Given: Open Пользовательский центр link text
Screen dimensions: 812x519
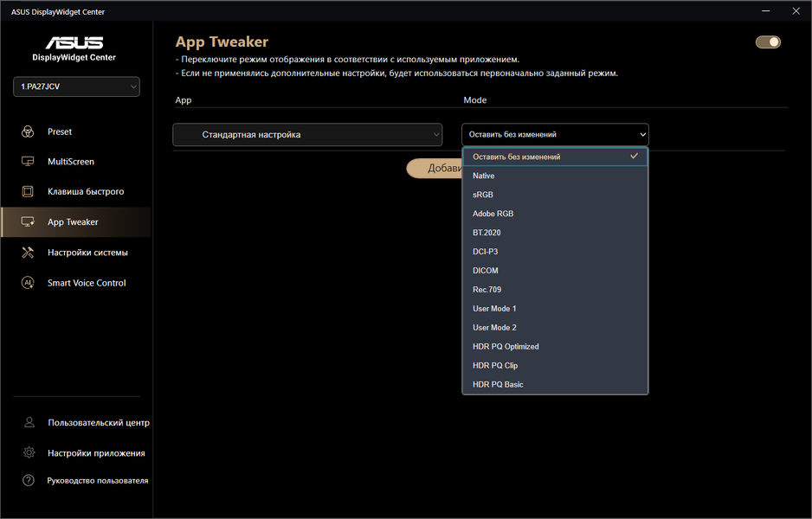Looking at the screenshot, I should [x=99, y=423].
